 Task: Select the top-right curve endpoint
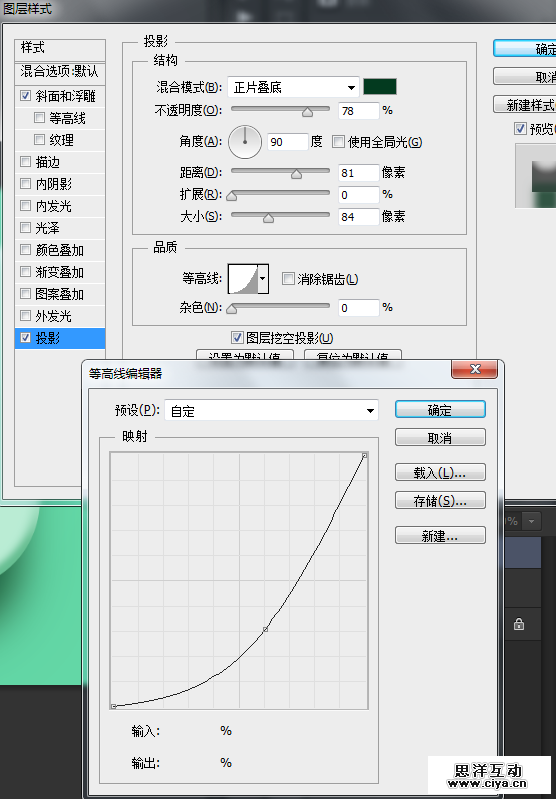coord(364,455)
